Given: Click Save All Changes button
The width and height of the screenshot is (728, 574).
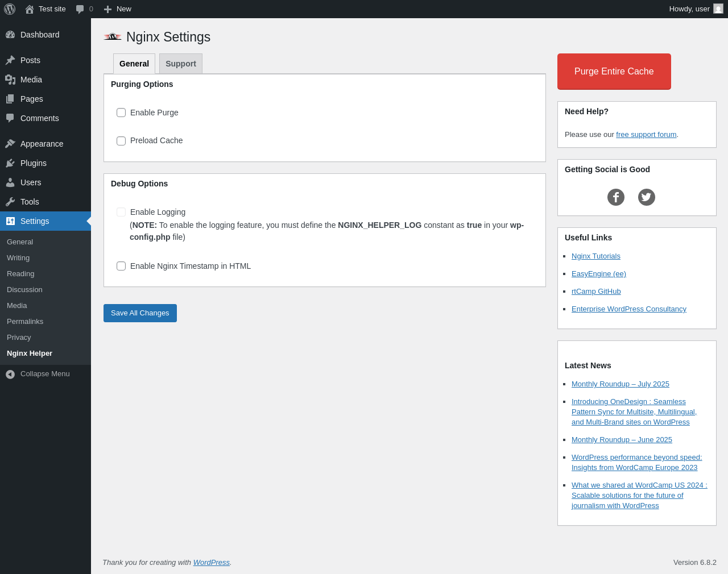Looking at the screenshot, I should coord(140,313).
